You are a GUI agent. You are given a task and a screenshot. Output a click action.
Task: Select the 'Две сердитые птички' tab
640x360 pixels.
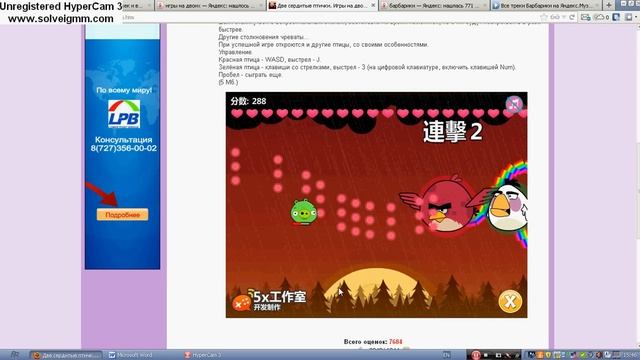coord(322,5)
